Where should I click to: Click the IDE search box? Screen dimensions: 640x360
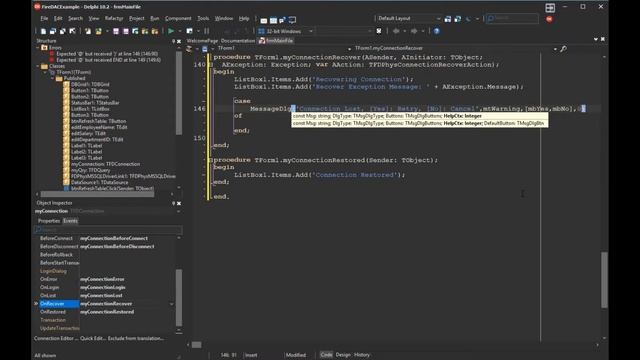[x=512, y=18]
